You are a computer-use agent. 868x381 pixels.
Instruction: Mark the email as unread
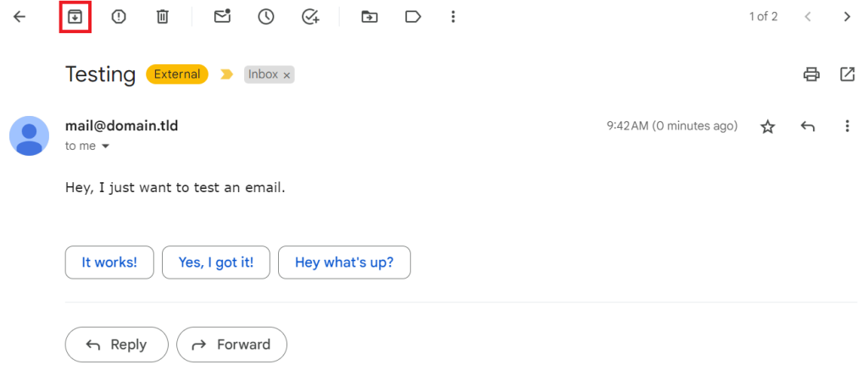click(222, 16)
